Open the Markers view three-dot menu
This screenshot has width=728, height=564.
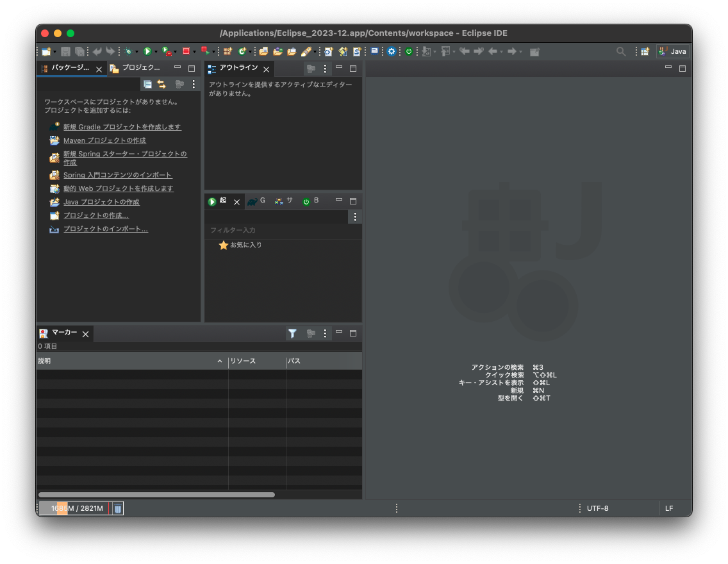point(325,333)
